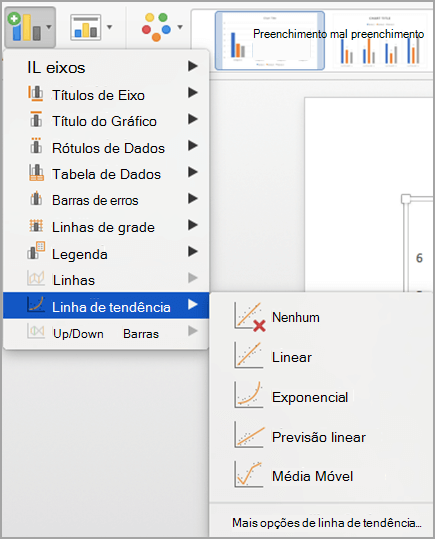
Task: Click the Título do Gráfico icon
Action: [x=36, y=119]
